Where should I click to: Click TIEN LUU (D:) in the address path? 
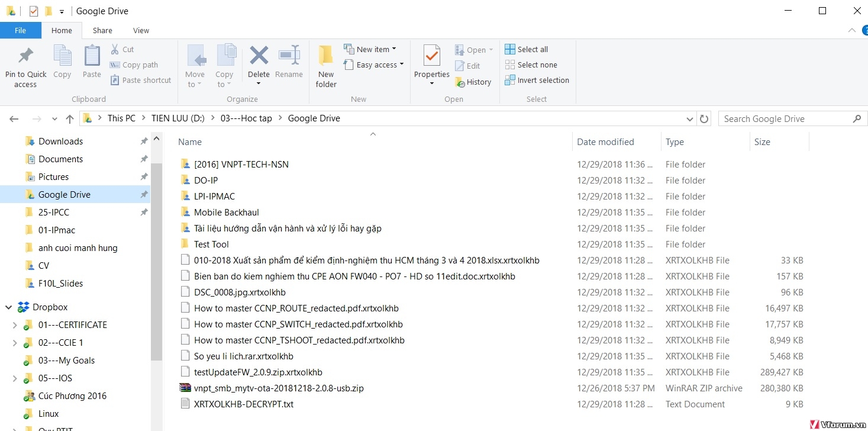pyautogui.click(x=178, y=118)
